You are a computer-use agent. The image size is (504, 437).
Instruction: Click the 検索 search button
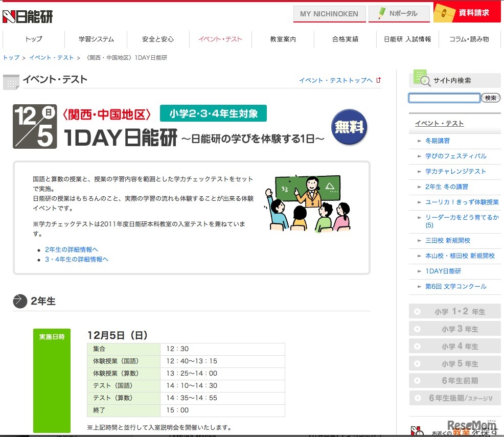point(490,98)
